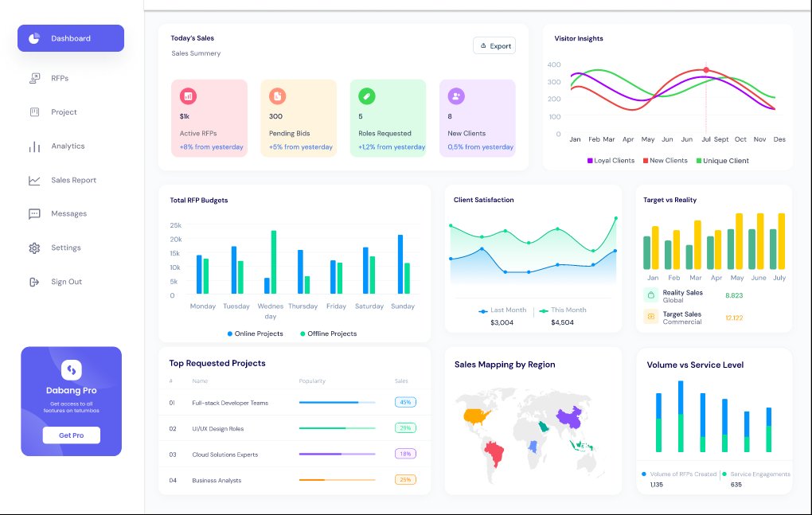The width and height of the screenshot is (812, 515).
Task: Click the Get Pro button
Action: (x=71, y=435)
